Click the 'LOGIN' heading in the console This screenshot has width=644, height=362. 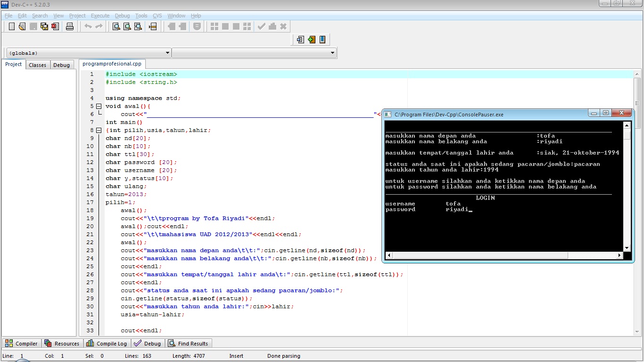485,198
